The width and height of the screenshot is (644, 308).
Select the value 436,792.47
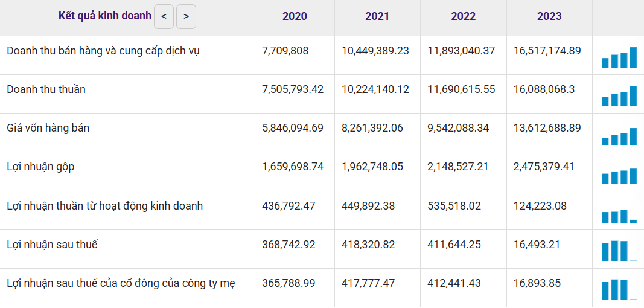[289, 205]
